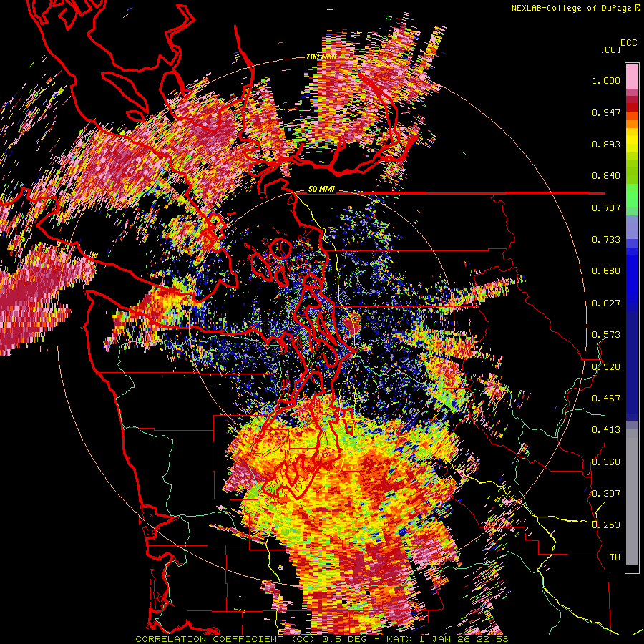Select the 0.253 scale value
Screen dimensions: 644x644
(x=606, y=525)
